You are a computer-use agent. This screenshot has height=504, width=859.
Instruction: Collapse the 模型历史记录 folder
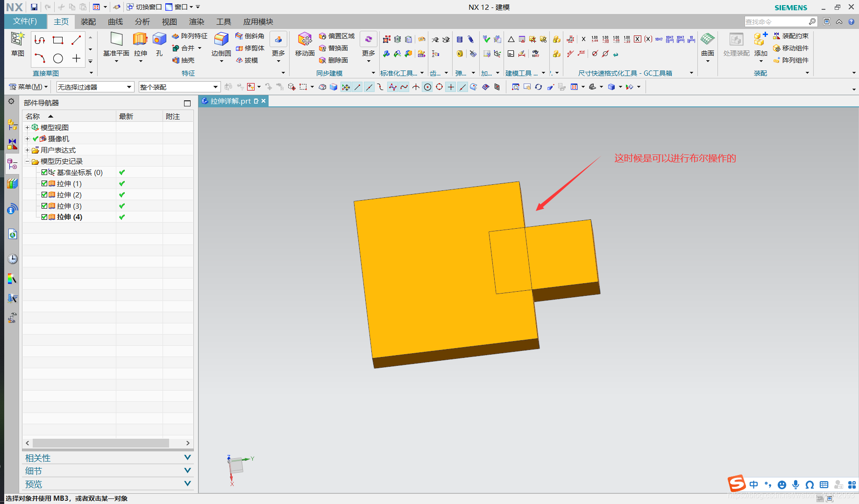tap(27, 161)
